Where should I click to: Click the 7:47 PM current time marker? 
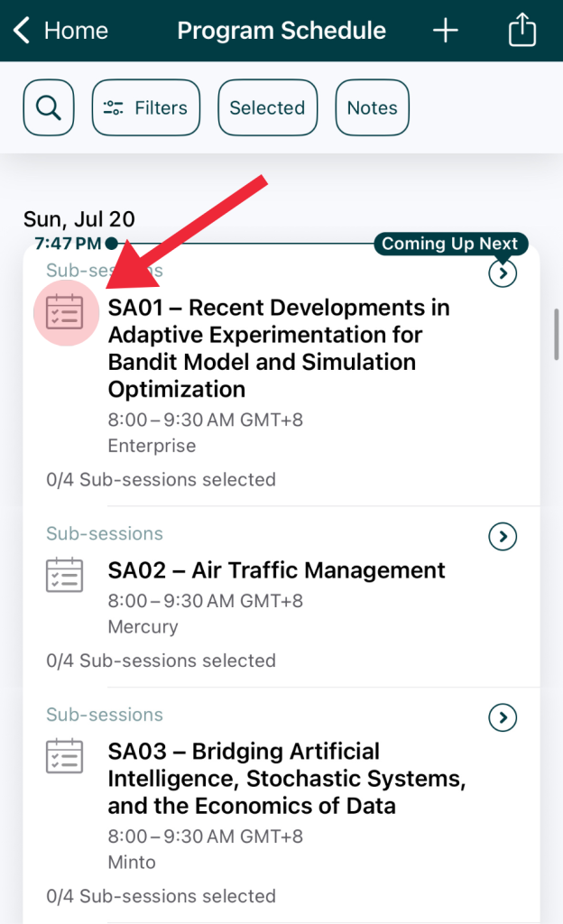tap(68, 244)
